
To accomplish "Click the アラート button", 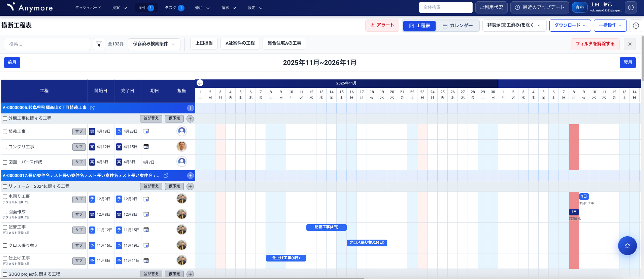I will (x=382, y=25).
